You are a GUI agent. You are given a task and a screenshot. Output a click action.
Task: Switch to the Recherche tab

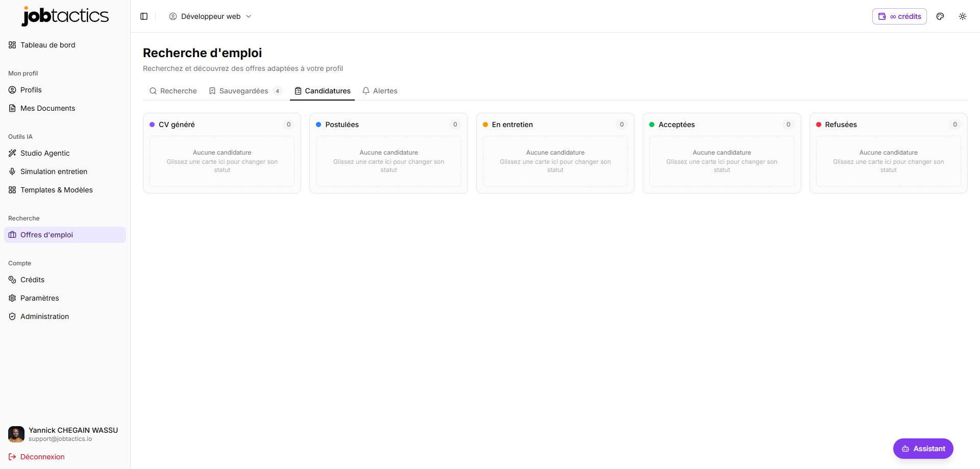pos(173,91)
